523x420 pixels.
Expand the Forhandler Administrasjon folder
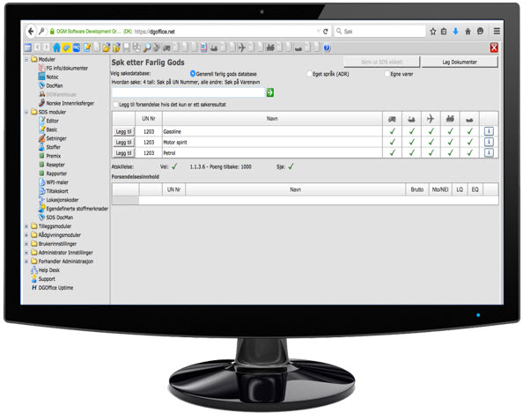tap(26, 262)
